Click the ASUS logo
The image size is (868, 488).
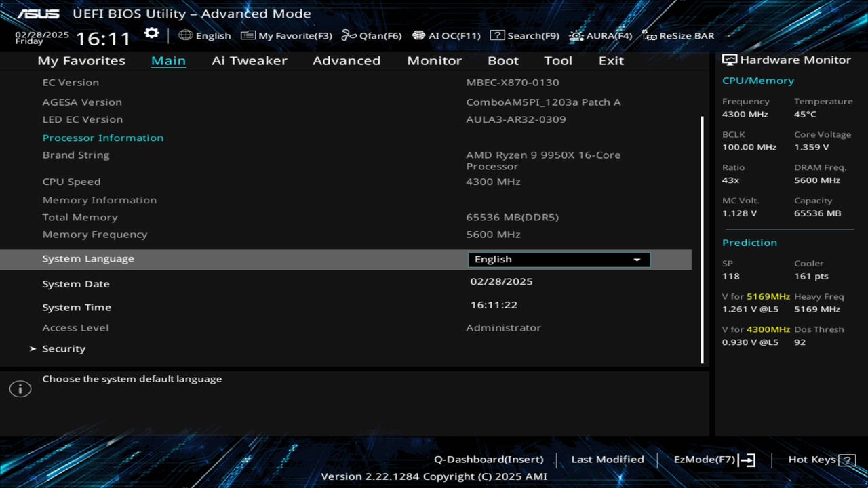[38, 14]
